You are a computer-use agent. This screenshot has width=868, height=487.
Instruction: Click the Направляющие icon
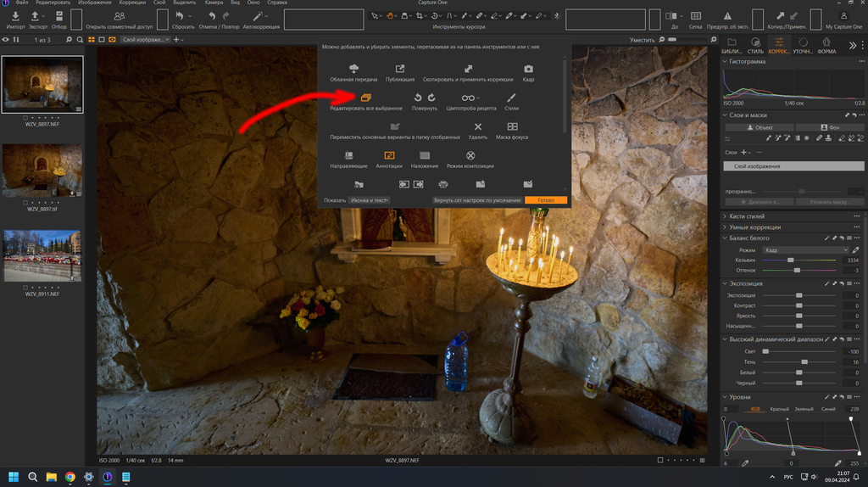click(348, 155)
